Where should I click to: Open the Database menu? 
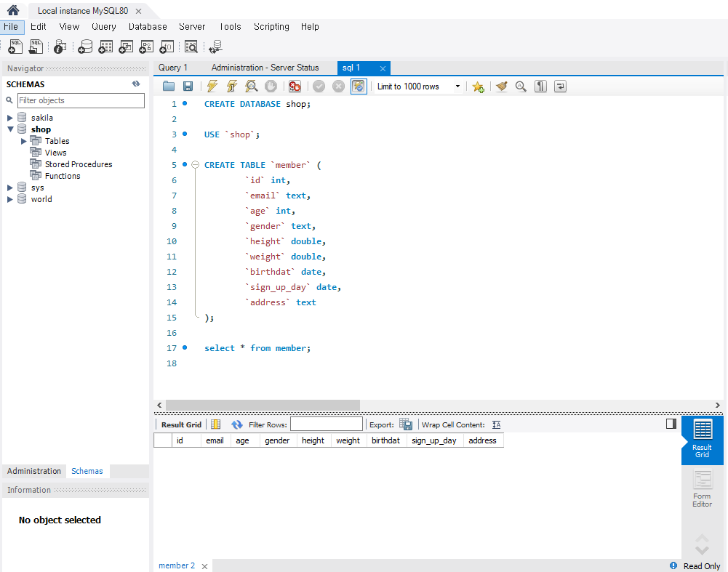point(148,26)
